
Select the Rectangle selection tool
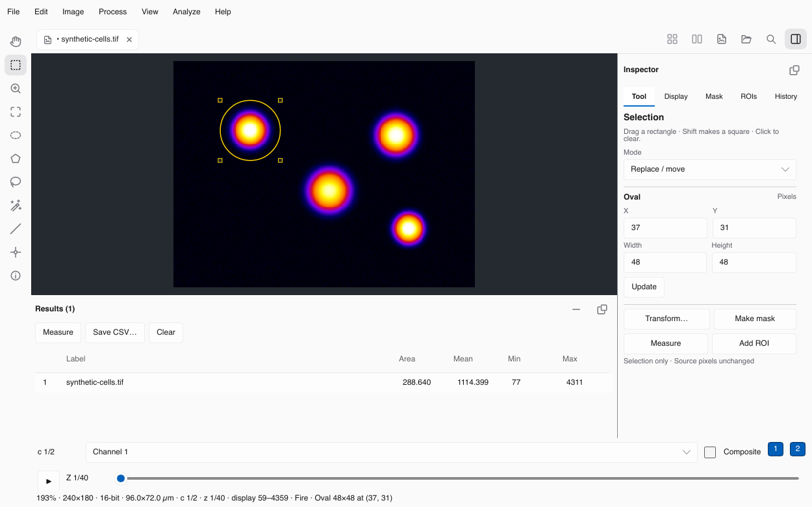click(x=16, y=65)
